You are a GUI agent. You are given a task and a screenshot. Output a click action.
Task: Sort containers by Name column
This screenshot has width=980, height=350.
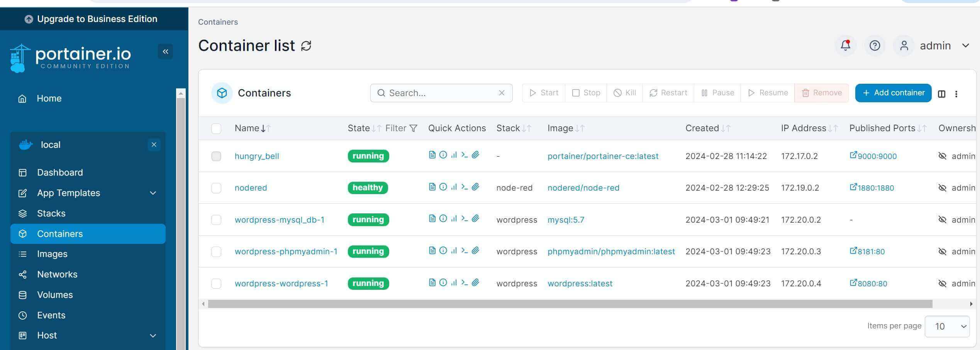point(253,128)
